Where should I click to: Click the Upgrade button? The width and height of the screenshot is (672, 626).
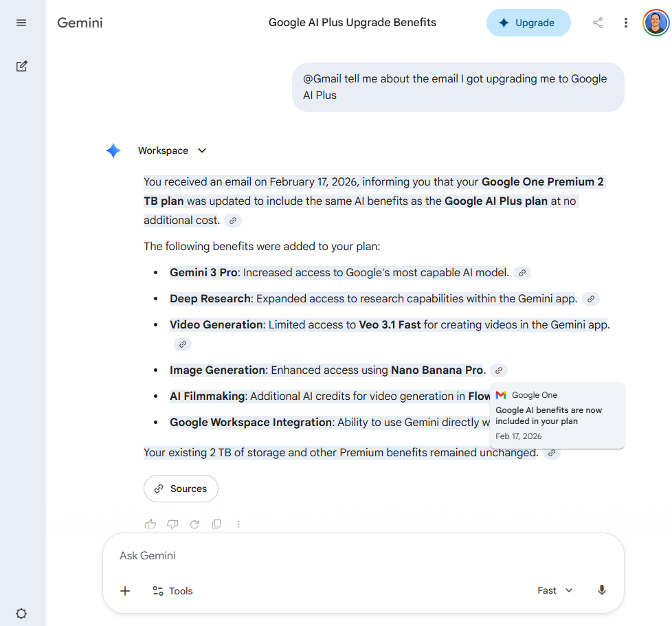[x=528, y=23]
